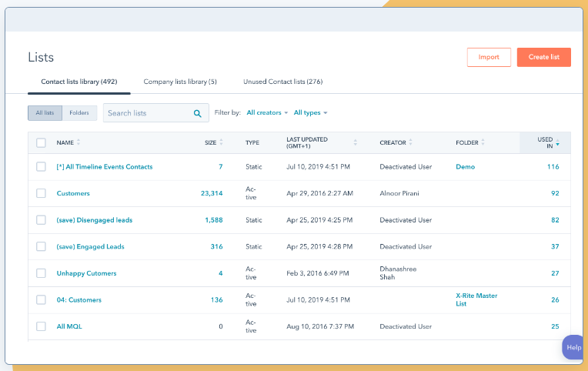
Task: Focus the Search lists field
Action: [x=146, y=113]
